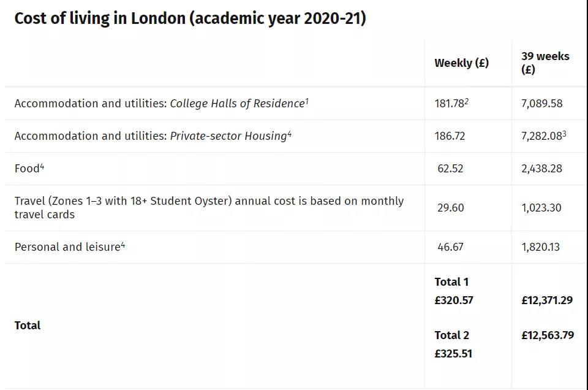Click the £12,563.79 Total 2 amount

pyautogui.click(x=547, y=335)
